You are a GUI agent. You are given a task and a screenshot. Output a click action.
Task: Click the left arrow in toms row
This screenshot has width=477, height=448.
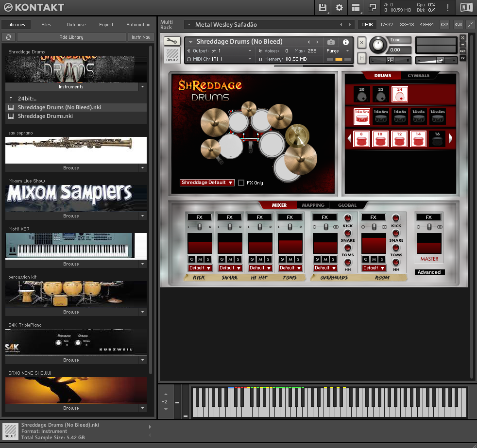349,139
